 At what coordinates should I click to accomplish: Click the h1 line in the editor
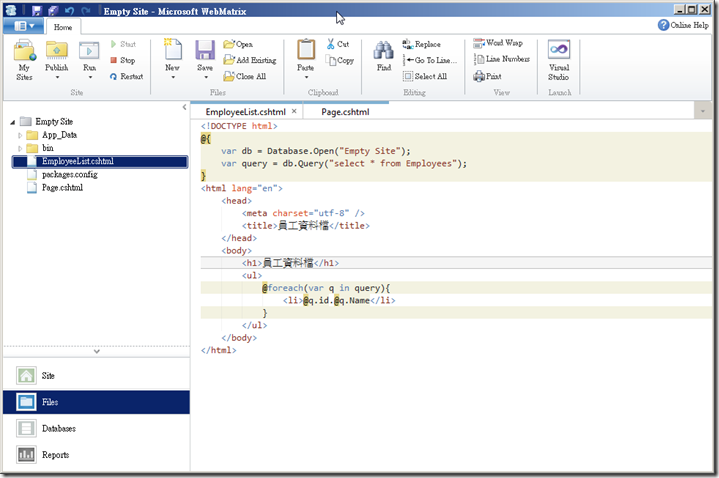pos(456,263)
